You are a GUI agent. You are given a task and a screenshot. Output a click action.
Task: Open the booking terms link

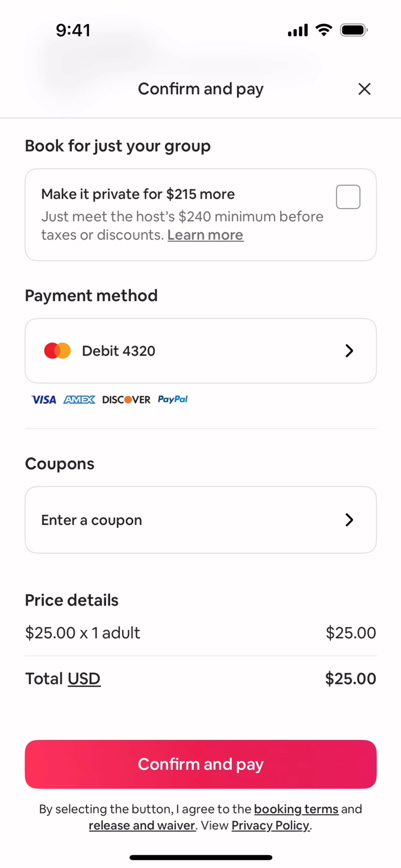coord(296,809)
